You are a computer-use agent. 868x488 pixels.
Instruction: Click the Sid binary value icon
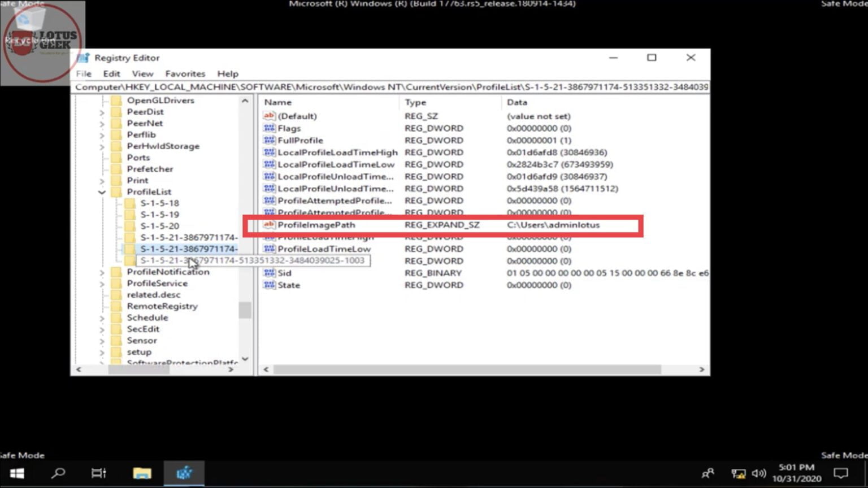(x=269, y=273)
